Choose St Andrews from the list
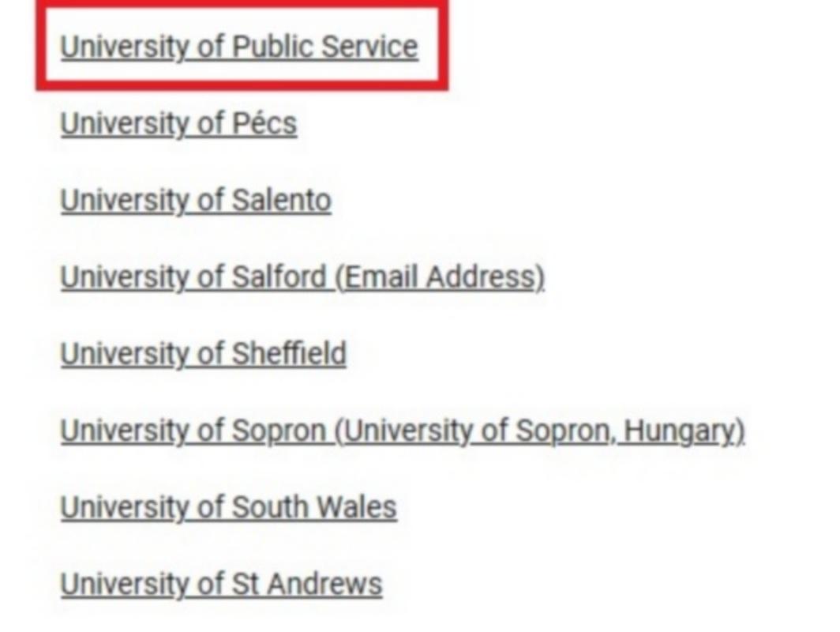The height and width of the screenshot is (632, 840). click(221, 584)
